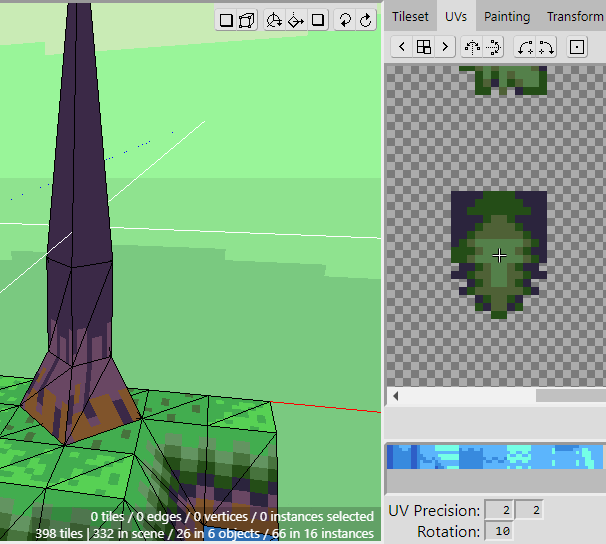The image size is (606, 544).
Task: Flip UVs vertically
Action: [x=493, y=47]
